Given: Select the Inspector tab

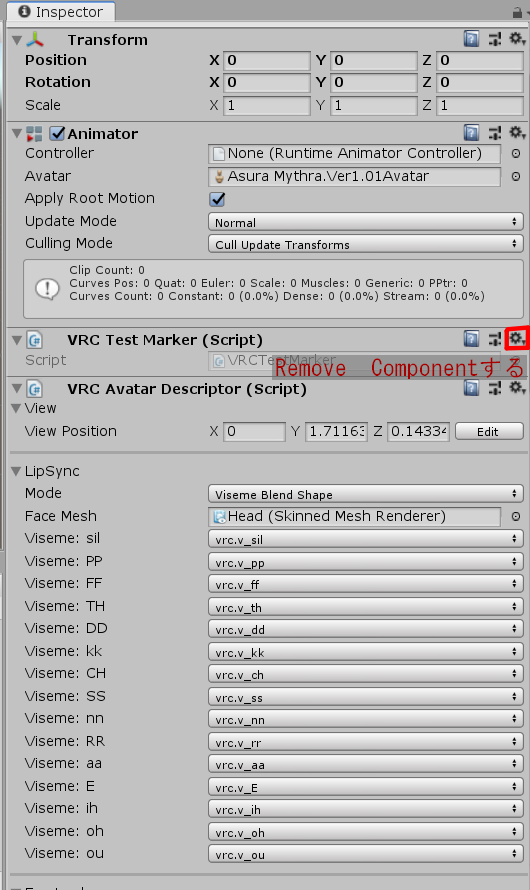Looking at the screenshot, I should (60, 11).
